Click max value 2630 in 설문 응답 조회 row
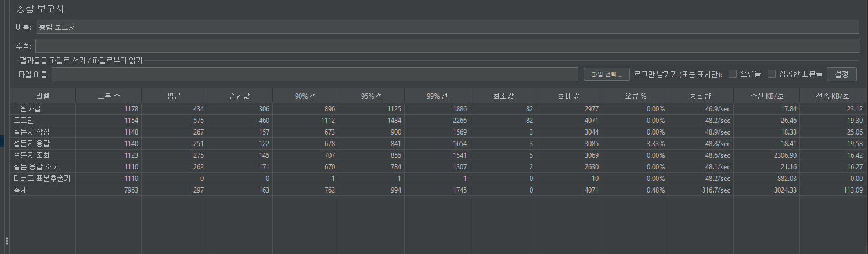This screenshot has height=254, width=868. click(591, 166)
